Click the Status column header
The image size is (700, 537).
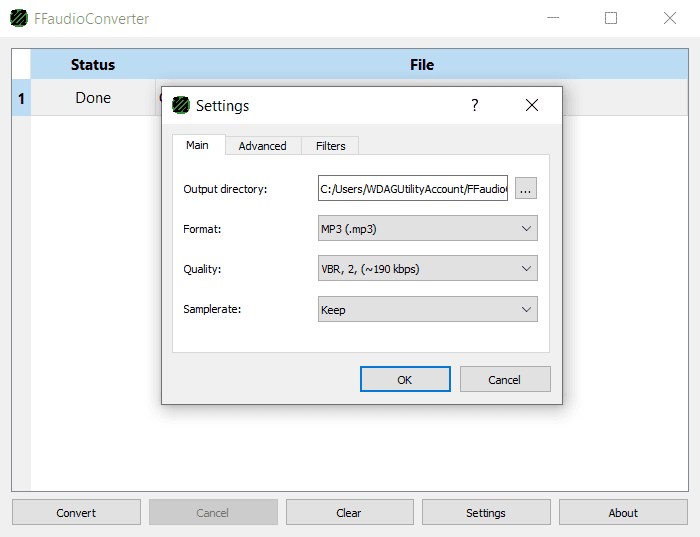coord(93,65)
